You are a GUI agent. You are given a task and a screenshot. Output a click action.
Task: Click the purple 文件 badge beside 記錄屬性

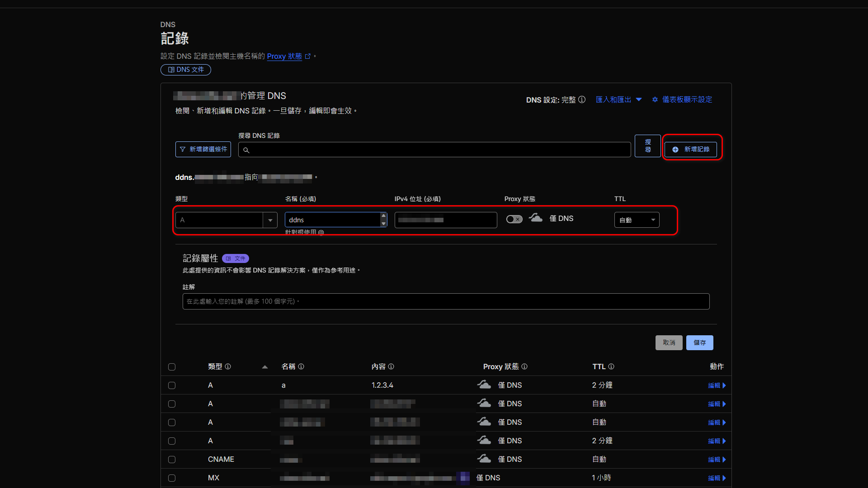235,258
